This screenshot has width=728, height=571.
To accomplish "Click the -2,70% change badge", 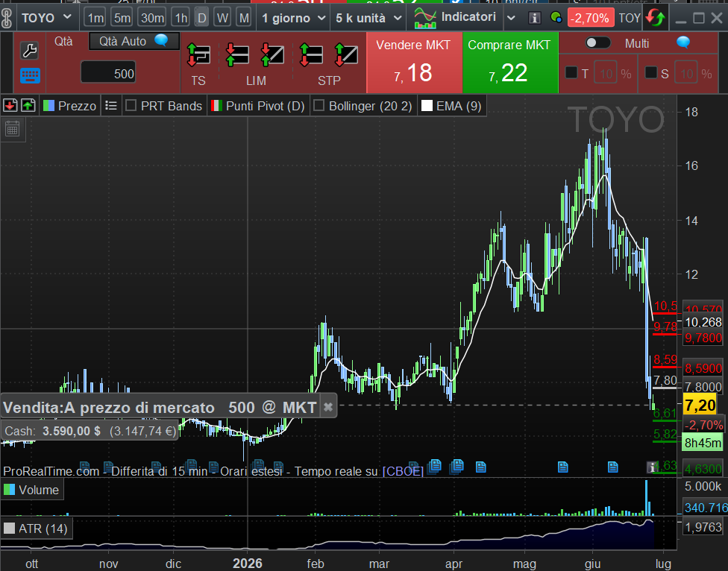I will [590, 18].
